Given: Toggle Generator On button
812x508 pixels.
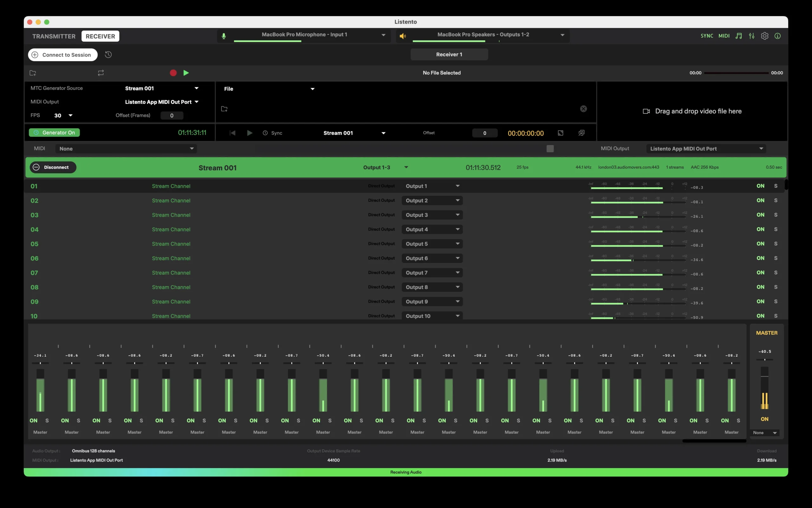Looking at the screenshot, I should [55, 133].
